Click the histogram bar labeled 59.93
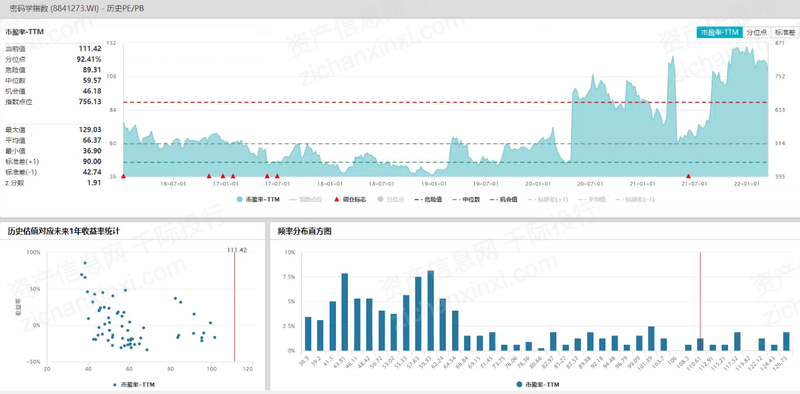 [x=431, y=311]
